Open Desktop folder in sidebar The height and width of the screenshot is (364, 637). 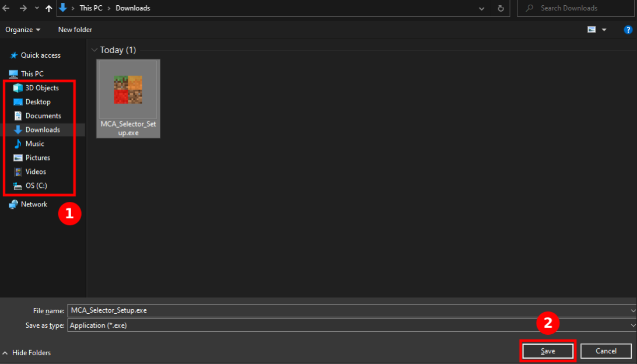(x=32, y=102)
